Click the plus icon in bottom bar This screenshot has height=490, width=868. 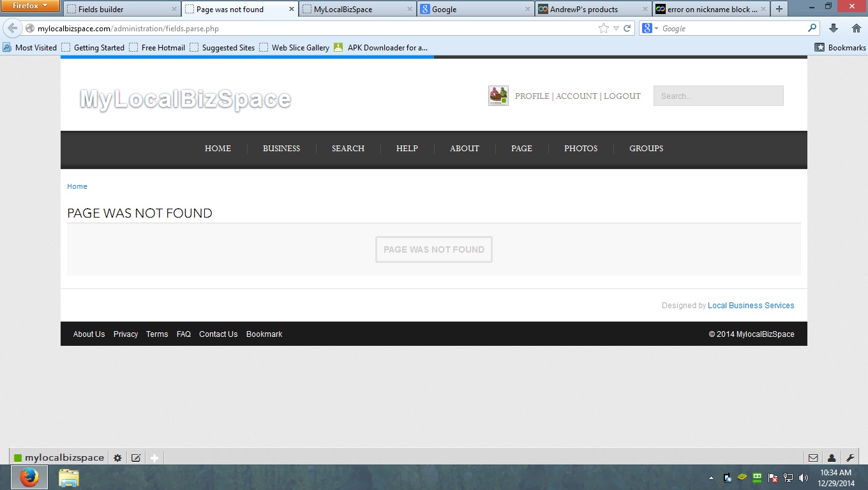(x=154, y=457)
